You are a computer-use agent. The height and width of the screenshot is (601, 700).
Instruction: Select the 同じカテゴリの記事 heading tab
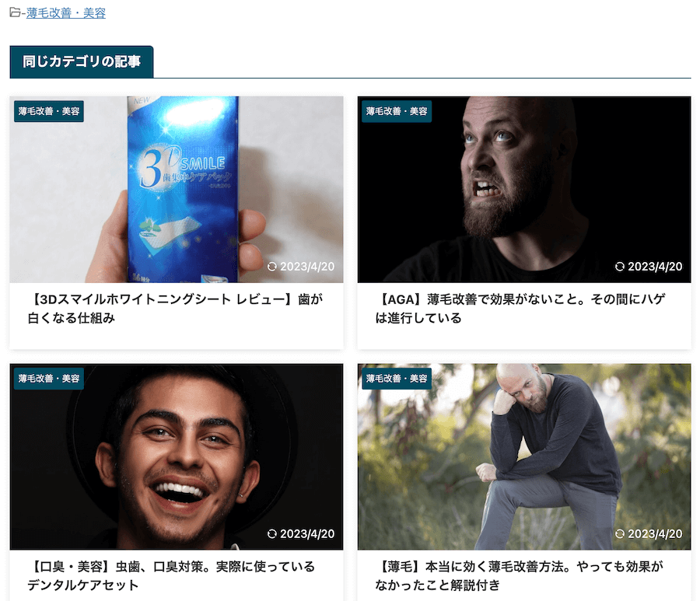(82, 61)
